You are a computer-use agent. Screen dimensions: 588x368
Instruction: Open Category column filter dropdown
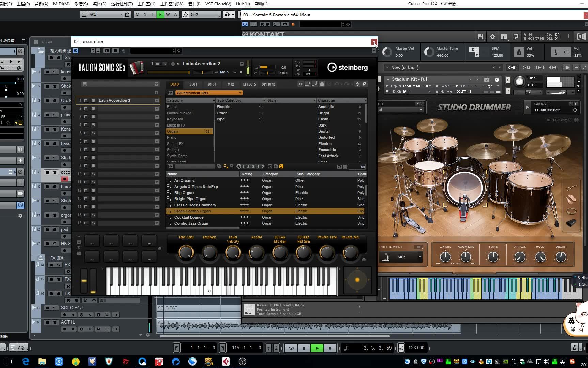click(214, 100)
